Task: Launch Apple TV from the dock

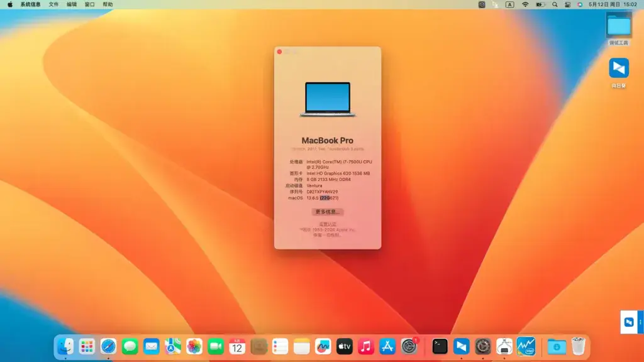Action: [344, 346]
